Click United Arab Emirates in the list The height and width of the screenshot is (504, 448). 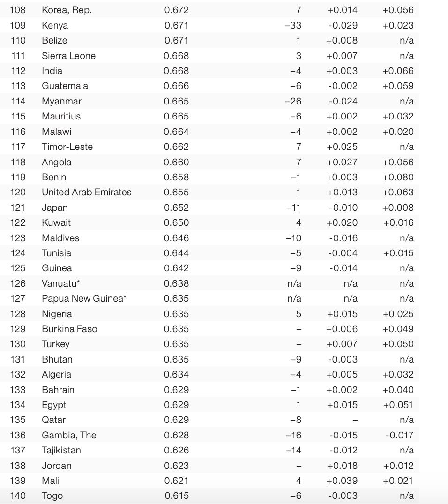tap(86, 192)
